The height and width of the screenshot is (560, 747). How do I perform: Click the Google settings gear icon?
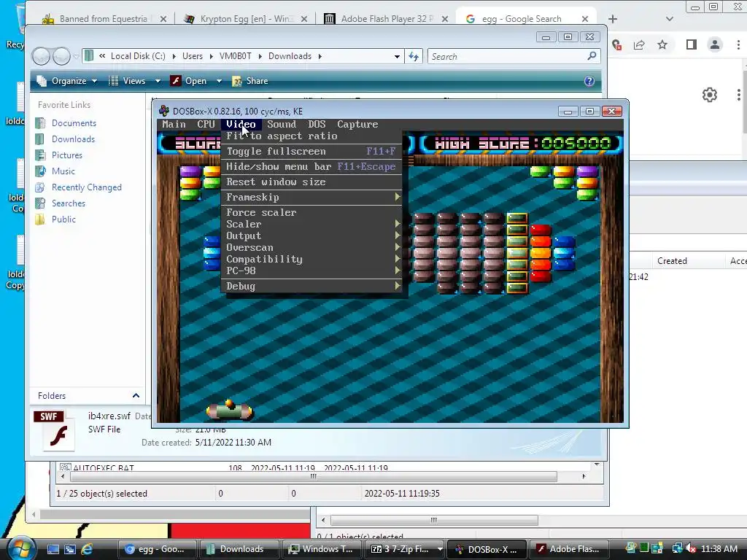[709, 95]
